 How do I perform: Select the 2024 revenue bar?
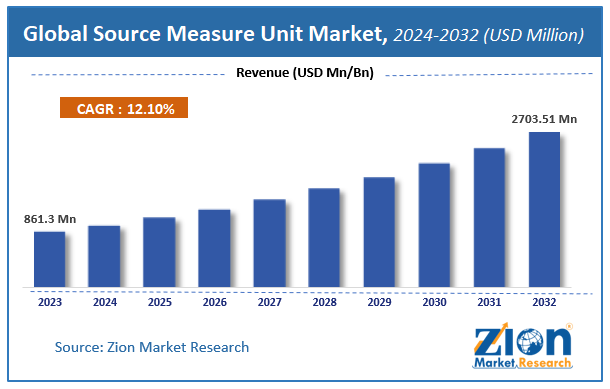point(104,257)
